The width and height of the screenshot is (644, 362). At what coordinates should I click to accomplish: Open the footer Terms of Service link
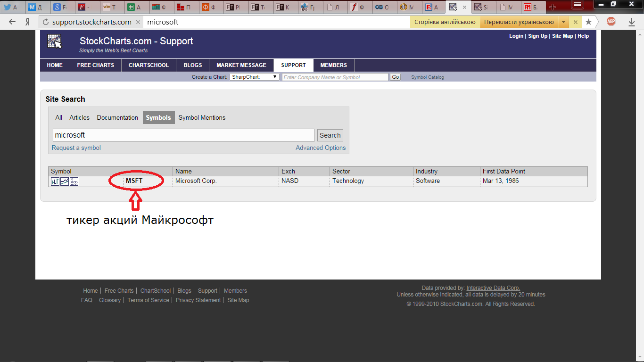[x=148, y=300]
